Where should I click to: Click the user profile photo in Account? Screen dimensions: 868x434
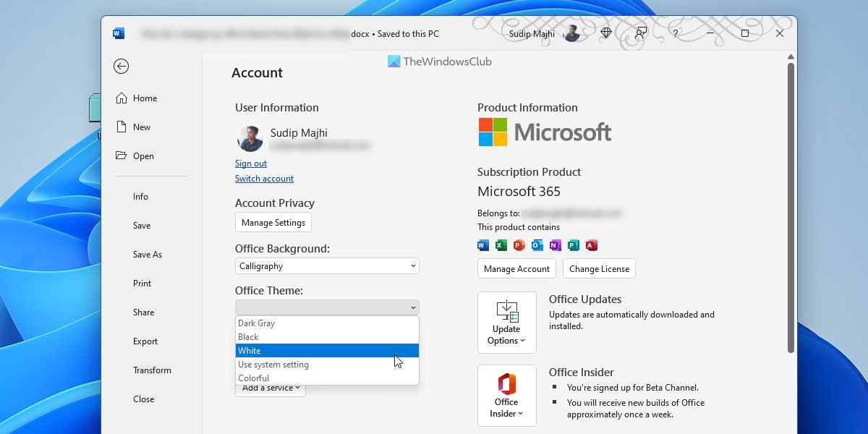(x=250, y=138)
